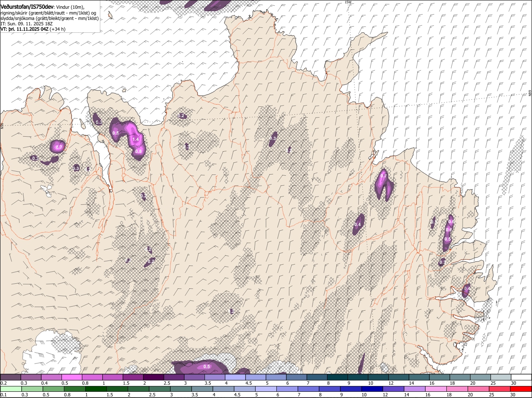
Task: Click the N99 label on the right map edge
Action: (530, 93)
